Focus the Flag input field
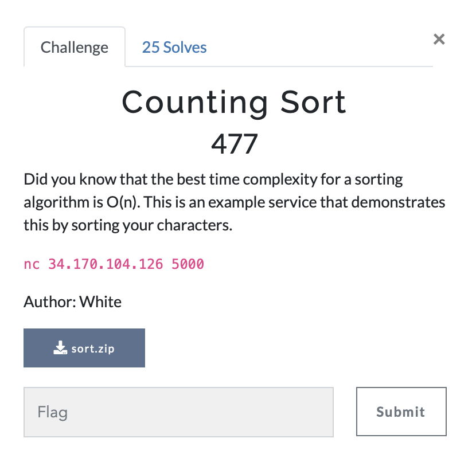This screenshot has height=454, width=476. [x=178, y=412]
